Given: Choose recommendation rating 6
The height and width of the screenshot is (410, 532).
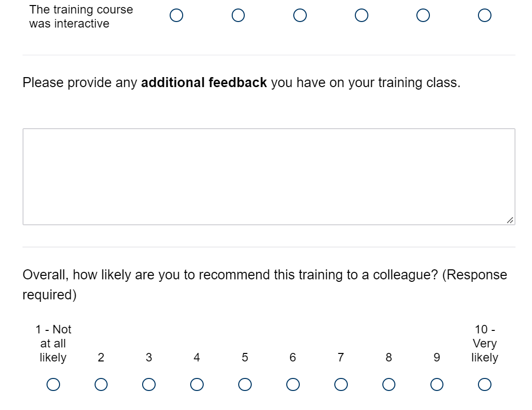Looking at the screenshot, I should click(x=293, y=384).
